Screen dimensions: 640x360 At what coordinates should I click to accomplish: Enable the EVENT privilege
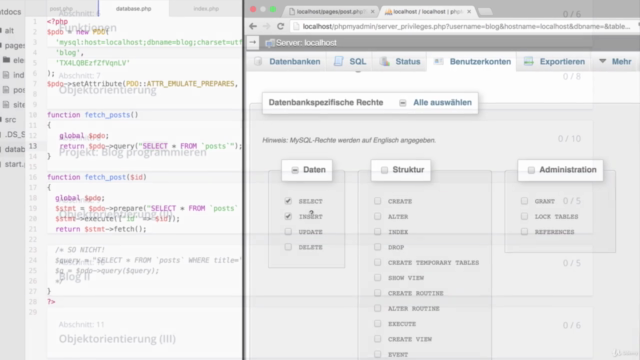378,354
